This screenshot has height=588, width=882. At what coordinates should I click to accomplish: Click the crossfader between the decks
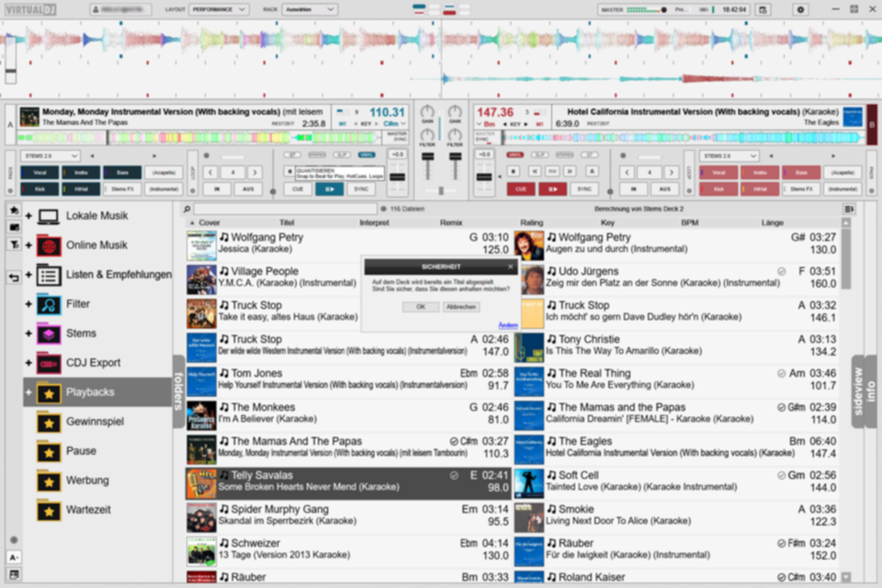pyautogui.click(x=441, y=191)
